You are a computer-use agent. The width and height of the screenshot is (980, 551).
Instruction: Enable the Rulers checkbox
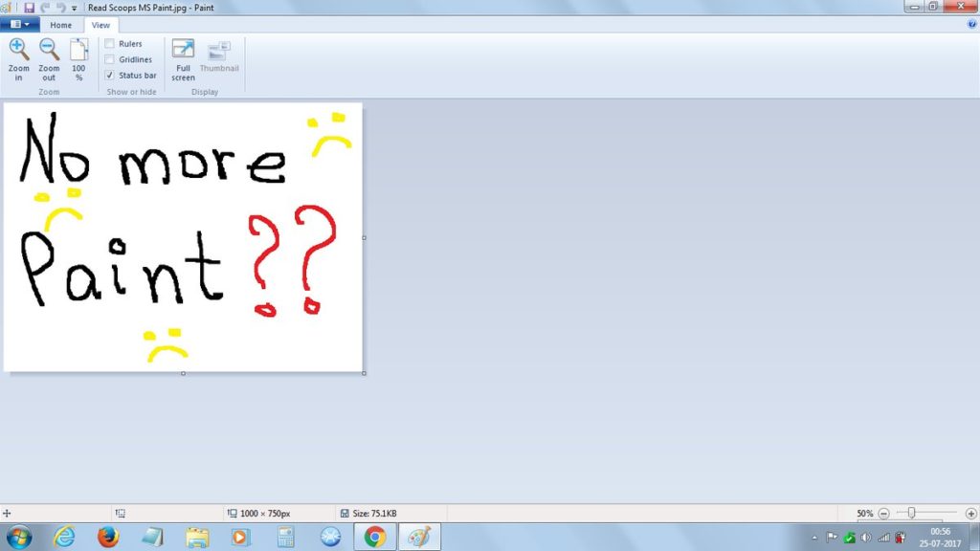click(109, 44)
